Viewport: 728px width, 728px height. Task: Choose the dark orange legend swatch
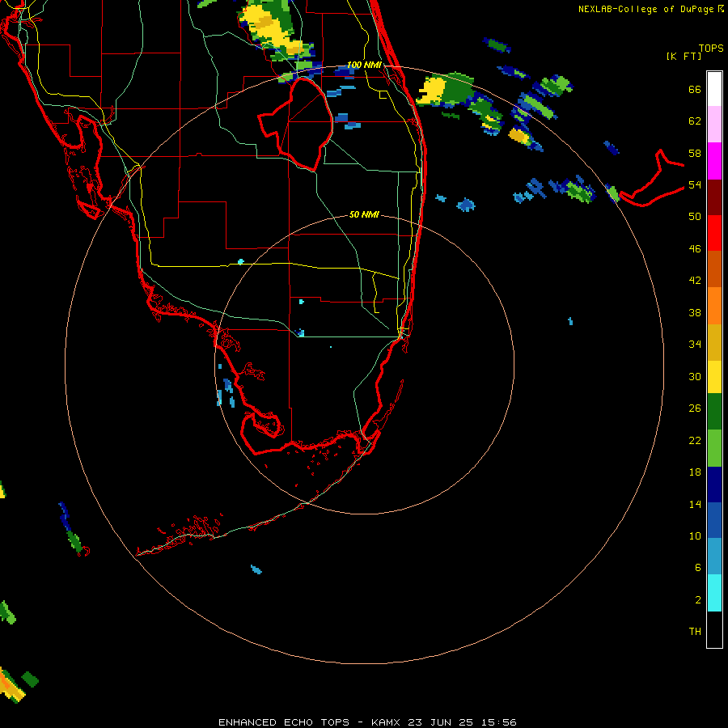click(x=714, y=269)
